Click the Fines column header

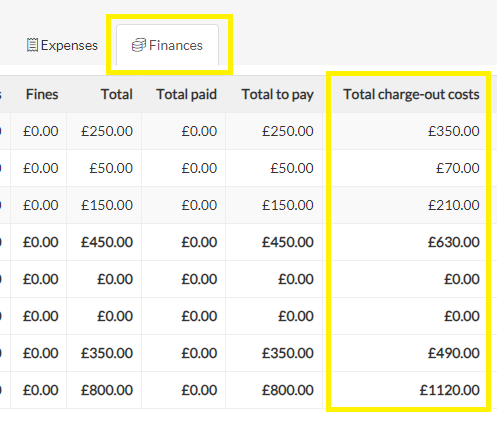42,94
